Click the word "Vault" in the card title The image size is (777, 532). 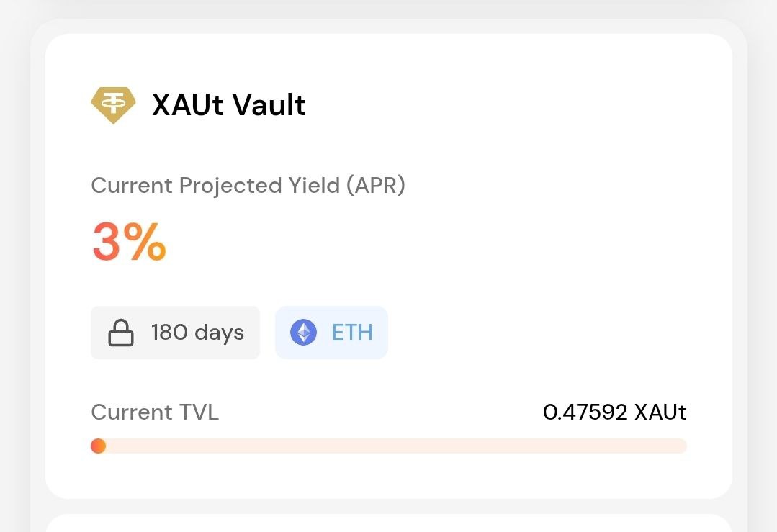coord(269,105)
